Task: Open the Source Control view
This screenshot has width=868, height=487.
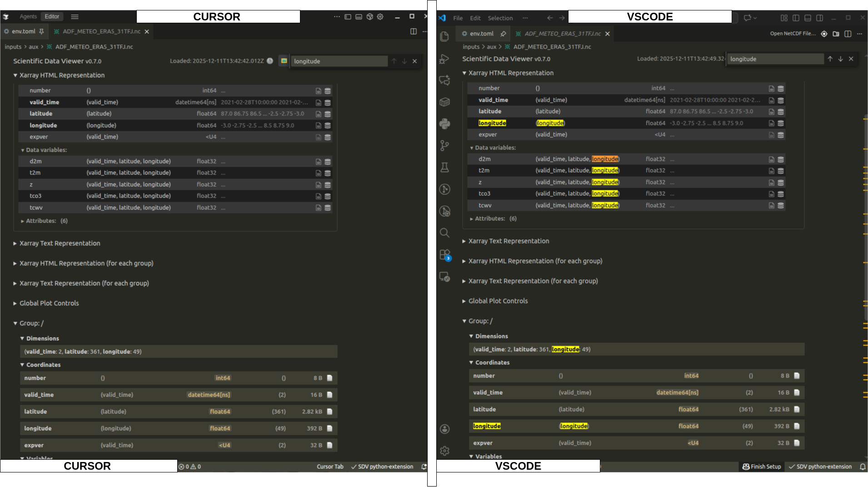Action: click(444, 145)
